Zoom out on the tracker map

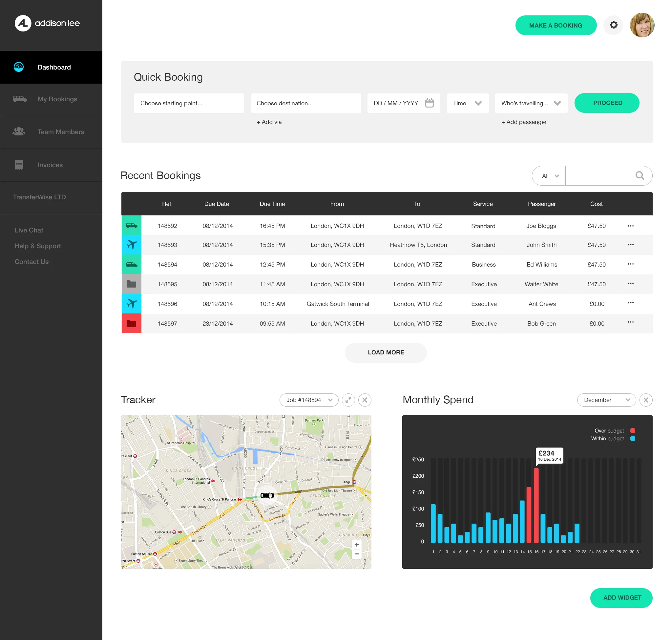click(x=356, y=554)
